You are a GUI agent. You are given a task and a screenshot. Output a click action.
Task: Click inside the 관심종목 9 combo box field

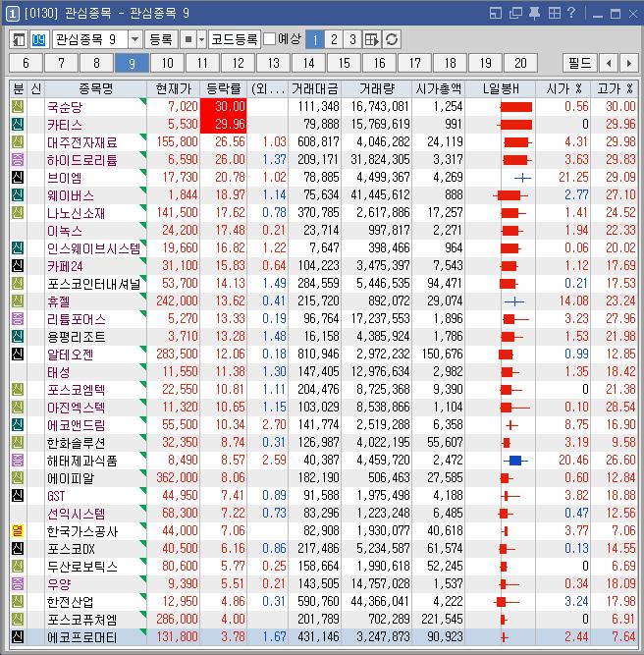click(x=90, y=39)
